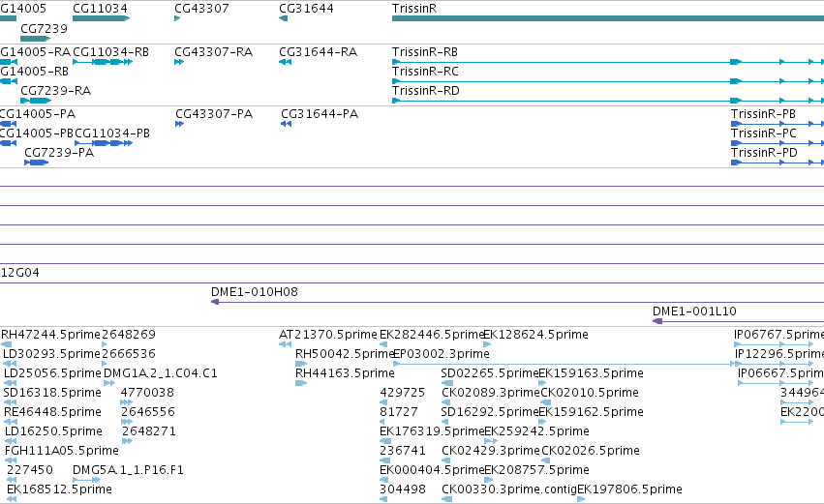Select EST label EK168512.5prime
The image size is (824, 504).
[x=59, y=489]
